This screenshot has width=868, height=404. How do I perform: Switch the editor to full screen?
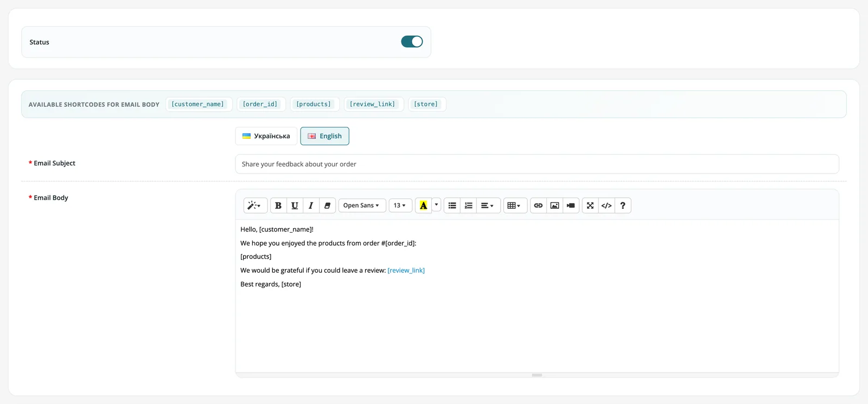(x=590, y=206)
